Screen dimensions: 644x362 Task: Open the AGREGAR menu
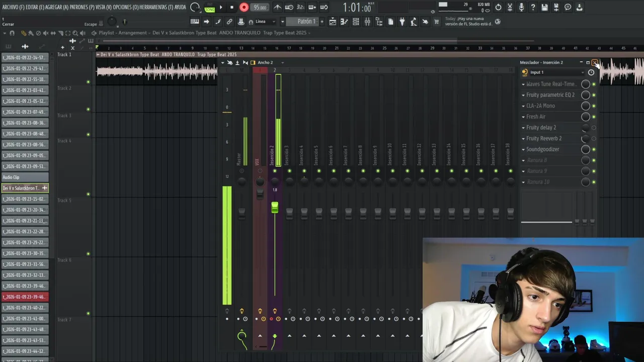tap(57, 7)
